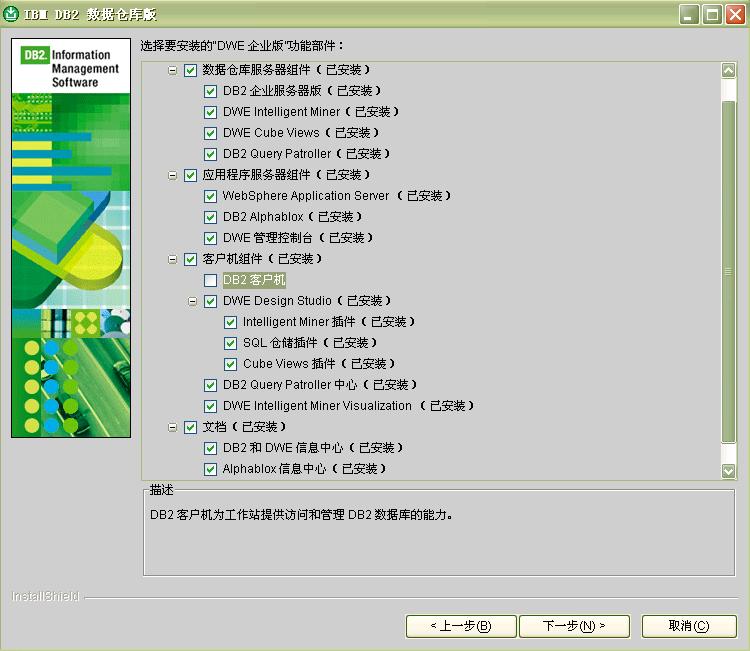
Task: Uncheck the 客户机组件 checkbox
Action: click(190, 259)
